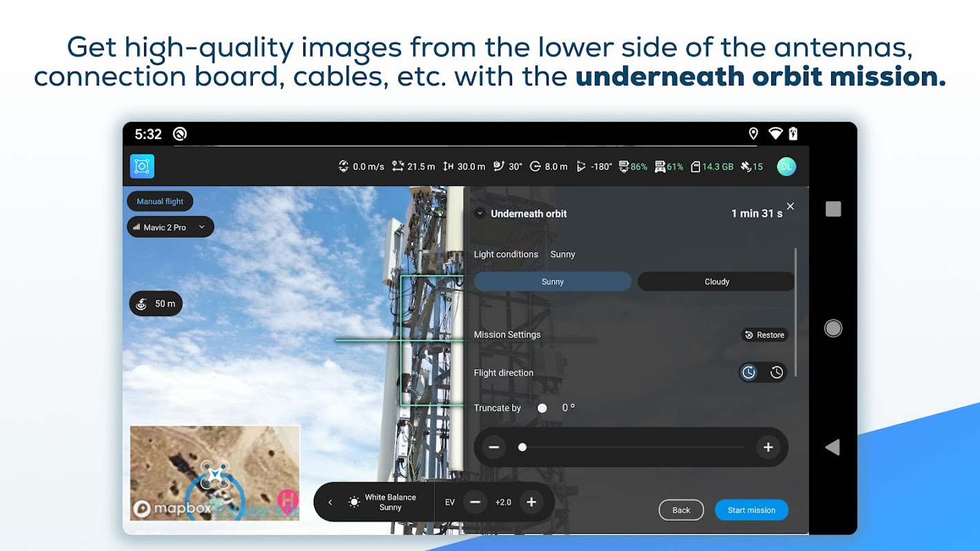Tap the distance 21.5 m indicator

[x=414, y=167]
